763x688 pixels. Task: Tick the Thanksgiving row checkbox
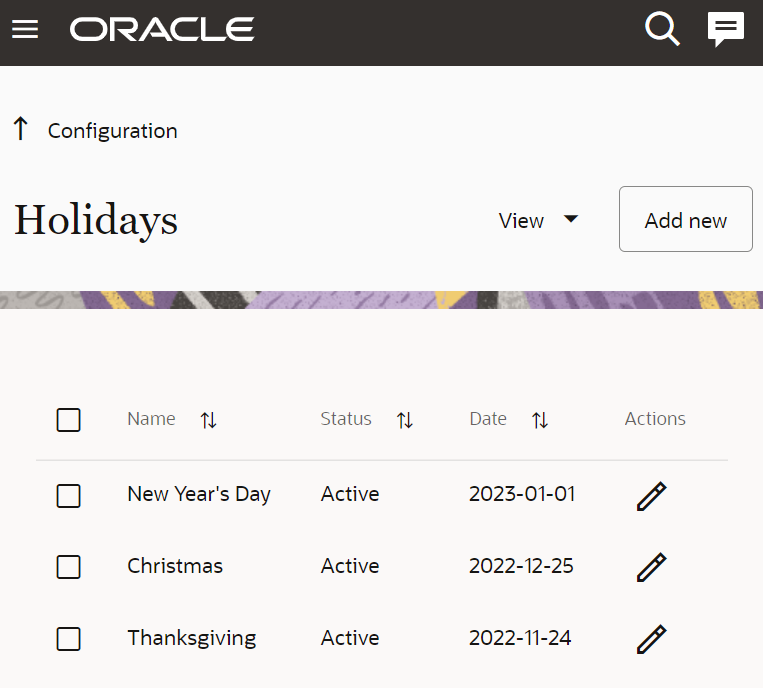coord(69,639)
